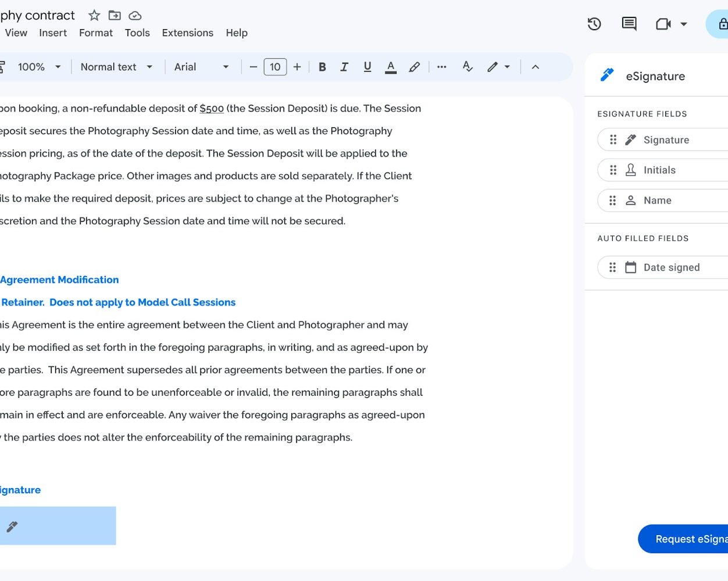The width and height of the screenshot is (728, 581).
Task: Toggle underline formatting
Action: (x=367, y=67)
